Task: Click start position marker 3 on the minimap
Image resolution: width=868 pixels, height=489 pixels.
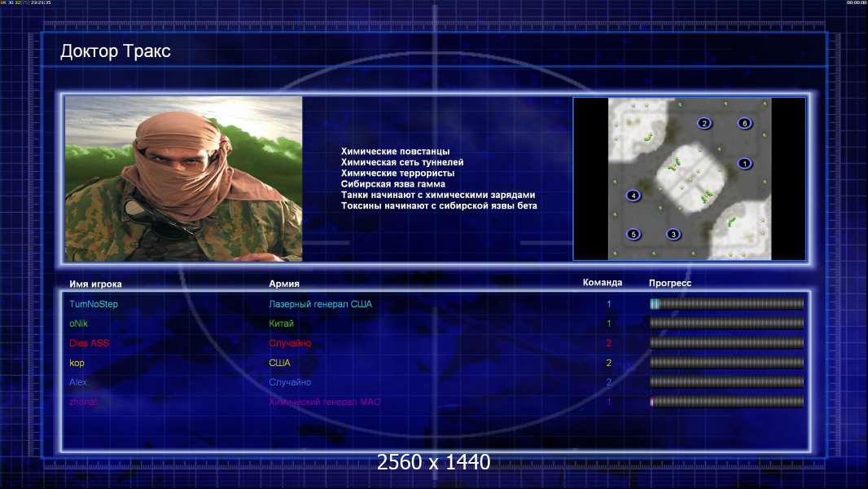Action: tap(673, 234)
